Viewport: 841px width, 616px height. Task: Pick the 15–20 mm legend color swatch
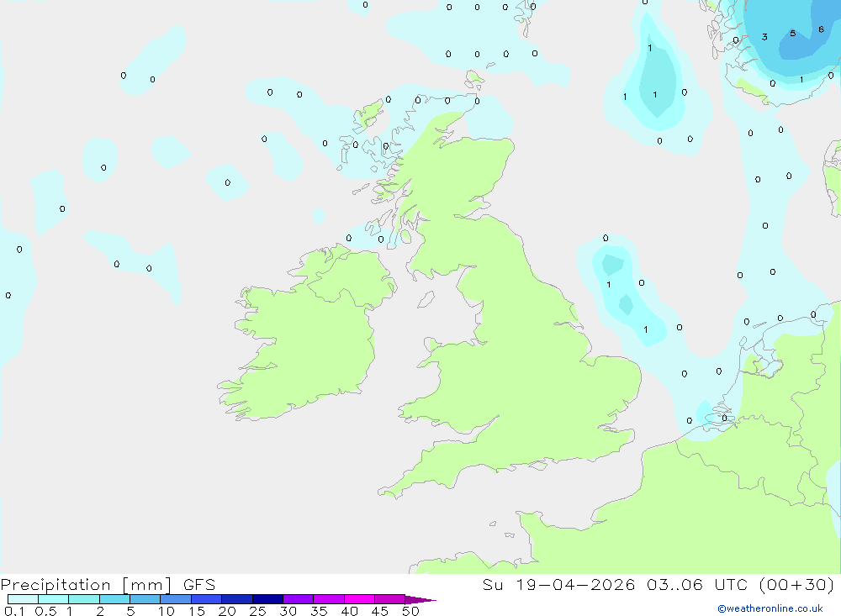[x=207, y=599]
